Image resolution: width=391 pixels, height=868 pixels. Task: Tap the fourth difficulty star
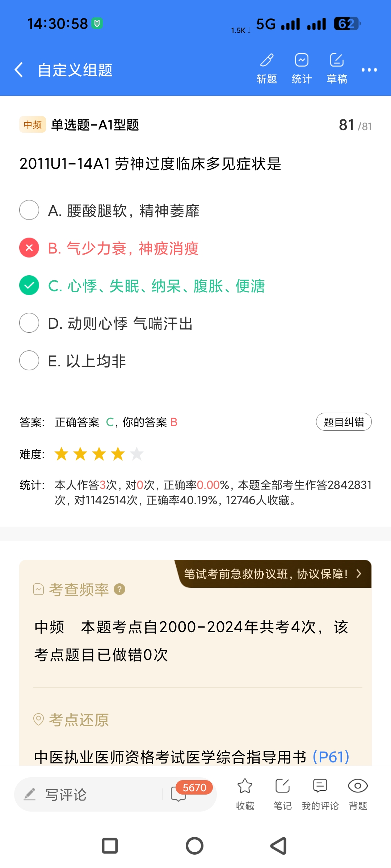point(118,454)
